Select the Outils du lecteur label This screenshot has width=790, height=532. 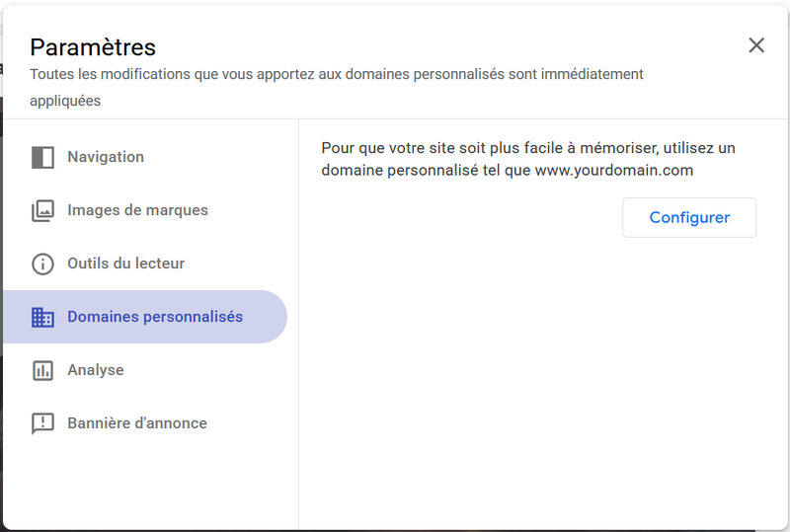tap(125, 264)
